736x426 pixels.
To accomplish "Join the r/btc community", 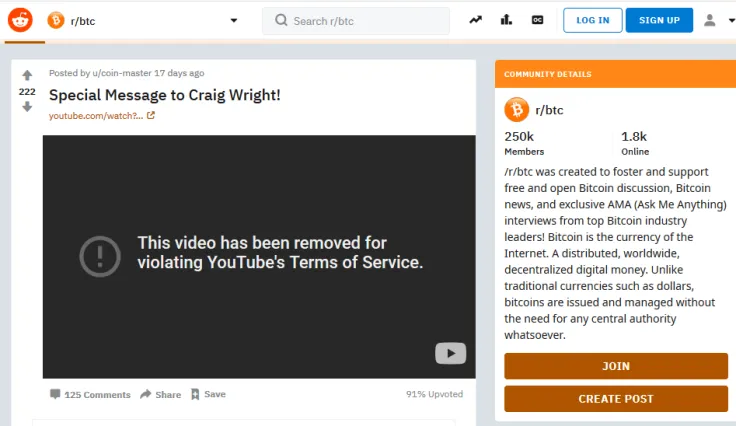I will point(615,366).
